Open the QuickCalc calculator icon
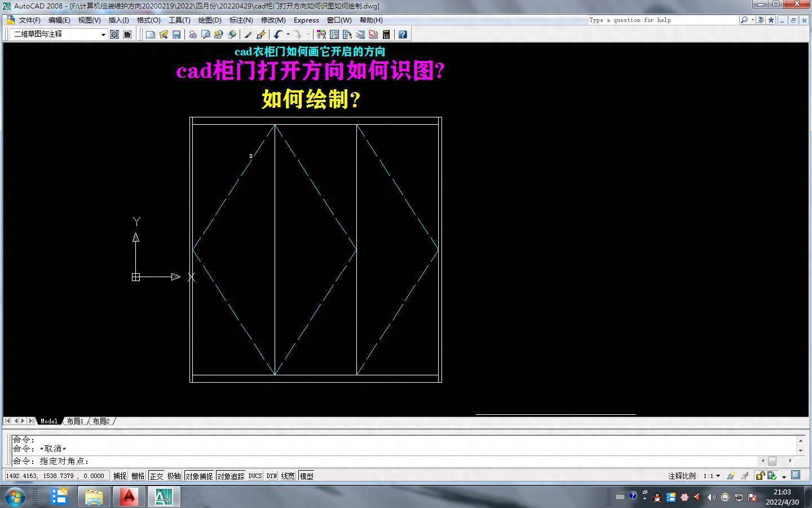Screen dimensions: 812x508 coord(386,34)
